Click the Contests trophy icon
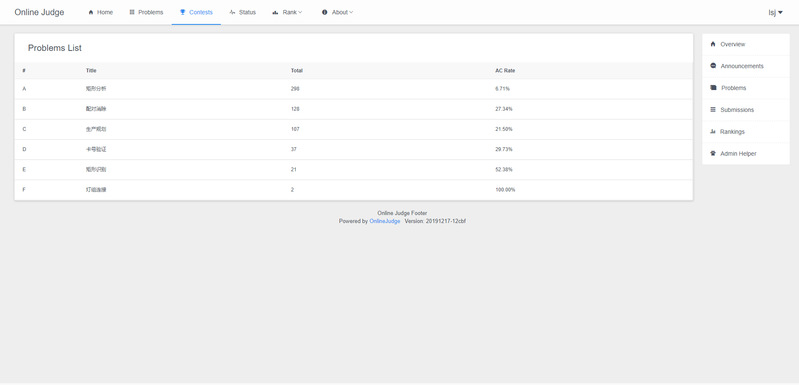799x385 pixels. click(x=182, y=12)
